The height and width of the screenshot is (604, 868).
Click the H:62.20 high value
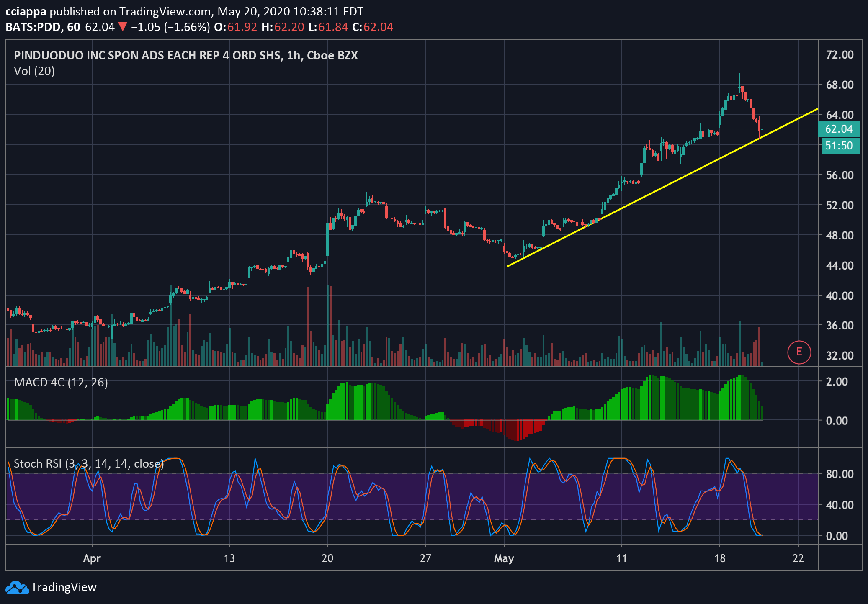(283, 27)
